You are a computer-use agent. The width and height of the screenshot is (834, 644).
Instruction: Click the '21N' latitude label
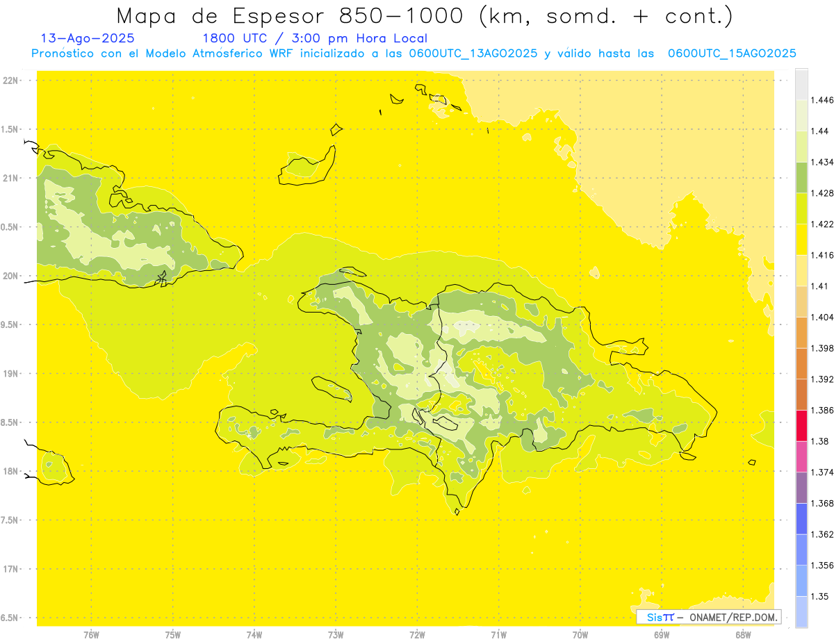click(x=12, y=179)
